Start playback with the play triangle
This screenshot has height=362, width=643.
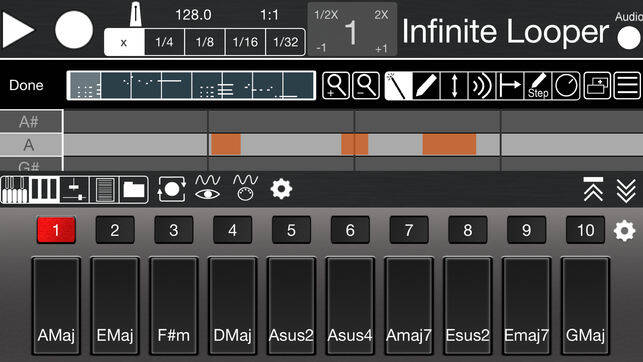(17, 30)
